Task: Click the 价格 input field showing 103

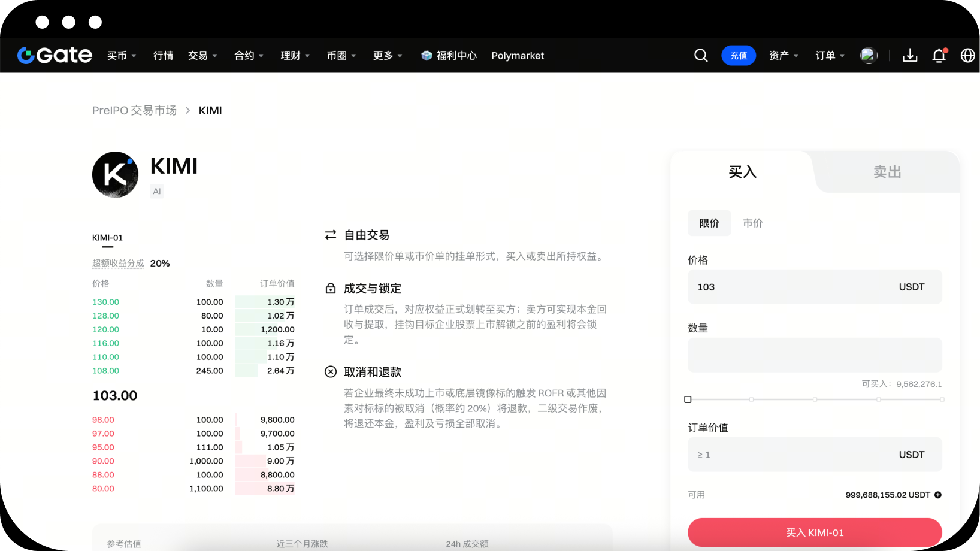Action: 815,287
